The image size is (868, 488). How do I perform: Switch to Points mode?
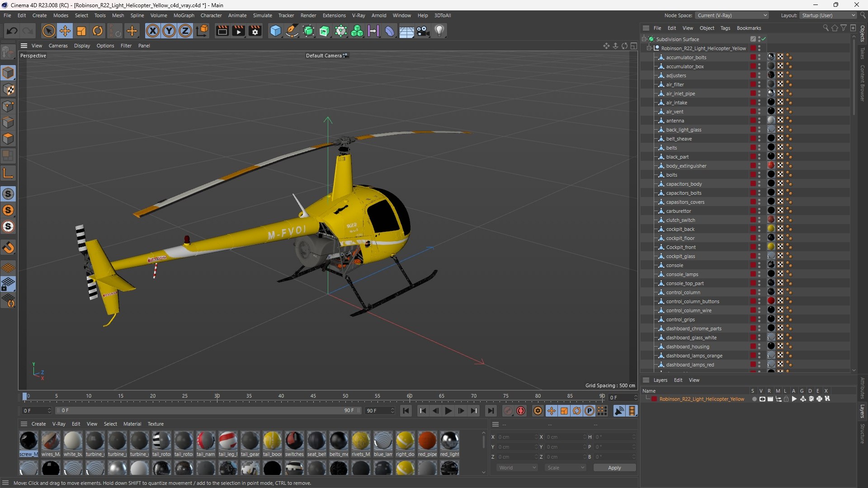pos(8,106)
